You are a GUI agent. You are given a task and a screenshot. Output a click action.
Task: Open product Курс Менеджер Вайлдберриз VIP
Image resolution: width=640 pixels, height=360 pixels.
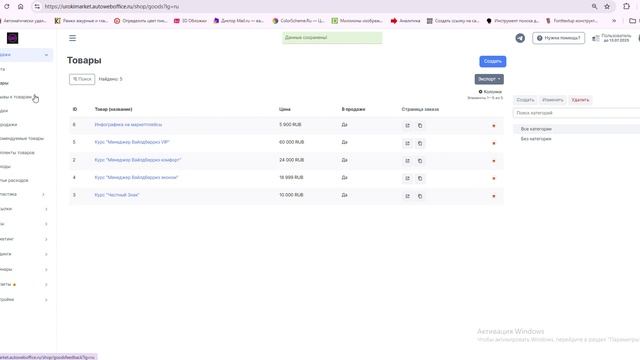click(132, 142)
